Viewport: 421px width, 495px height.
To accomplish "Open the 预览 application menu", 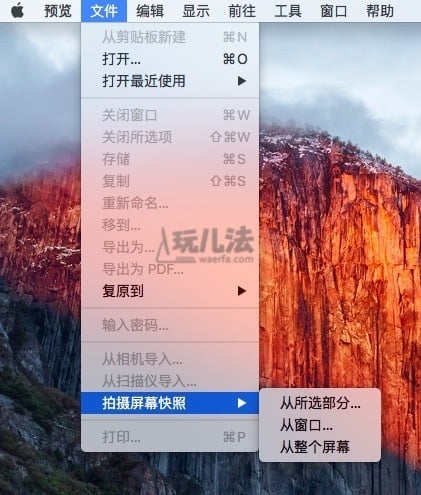I will tap(58, 11).
